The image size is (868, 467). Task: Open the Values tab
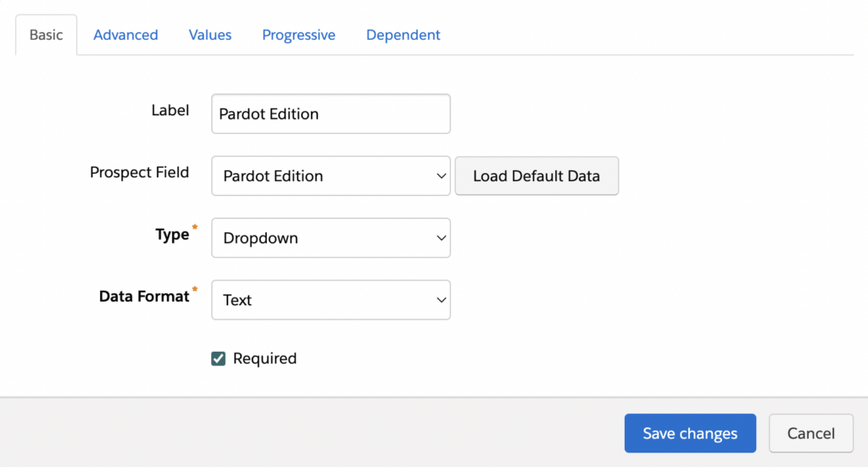(210, 35)
